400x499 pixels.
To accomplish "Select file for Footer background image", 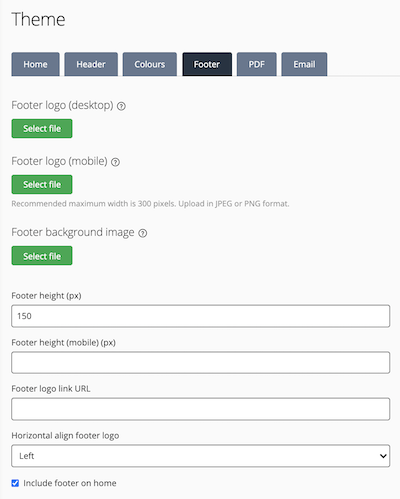I will pyautogui.click(x=42, y=256).
